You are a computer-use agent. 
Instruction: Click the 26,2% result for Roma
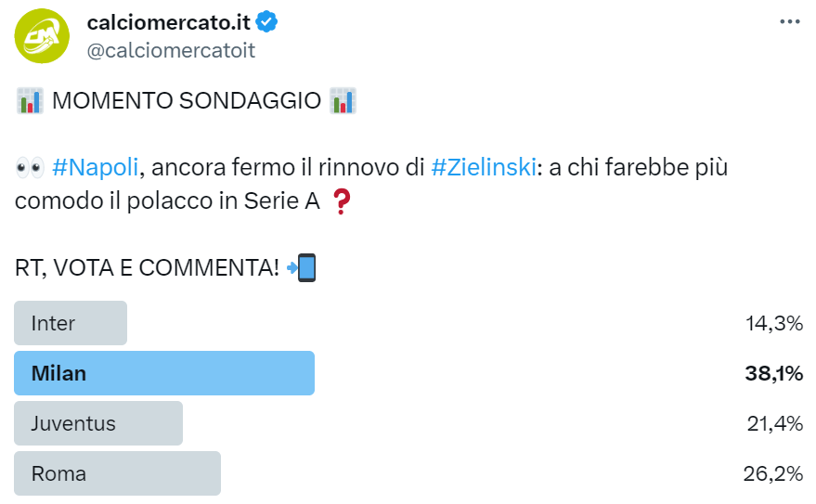coord(772,473)
